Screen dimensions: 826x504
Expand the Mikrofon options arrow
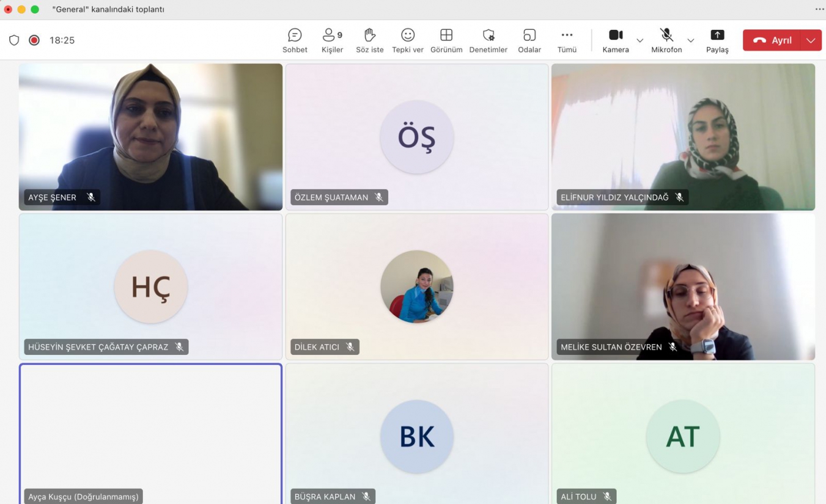[x=690, y=40]
